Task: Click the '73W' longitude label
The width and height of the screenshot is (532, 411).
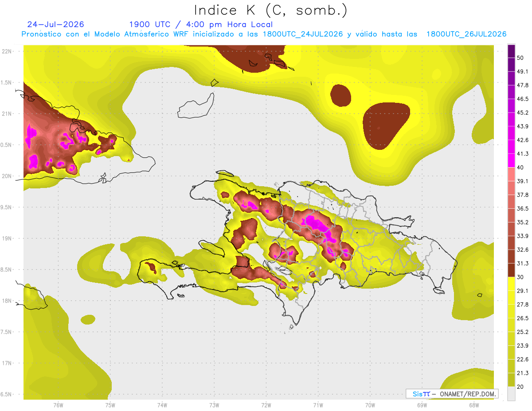Action: coord(214,405)
